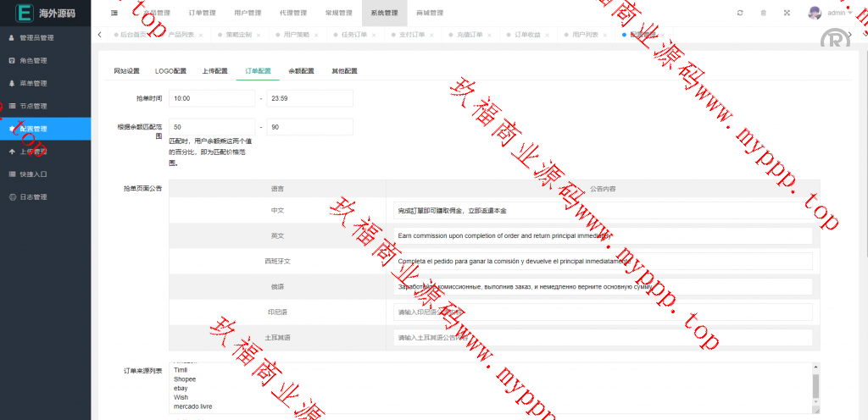Open 快捷入口 in the sidebar
Screen dimensions: 868x420
pos(33,174)
